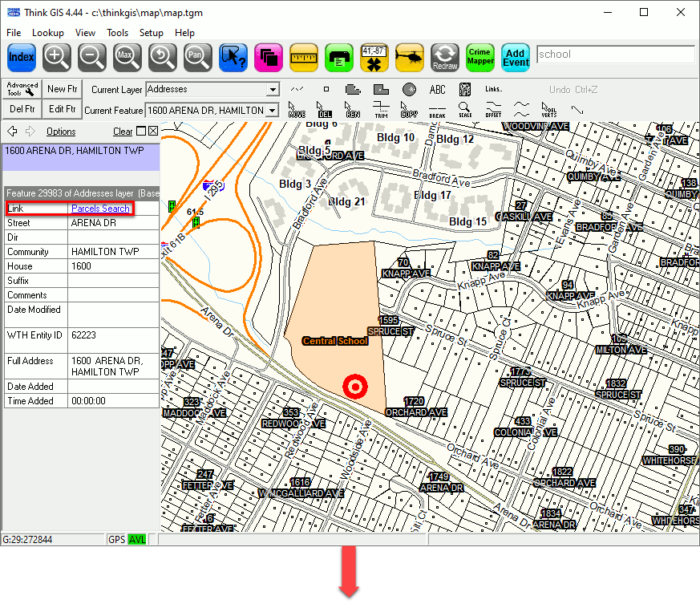Click the blue Index button
This screenshot has height=604, width=700.
click(x=22, y=57)
